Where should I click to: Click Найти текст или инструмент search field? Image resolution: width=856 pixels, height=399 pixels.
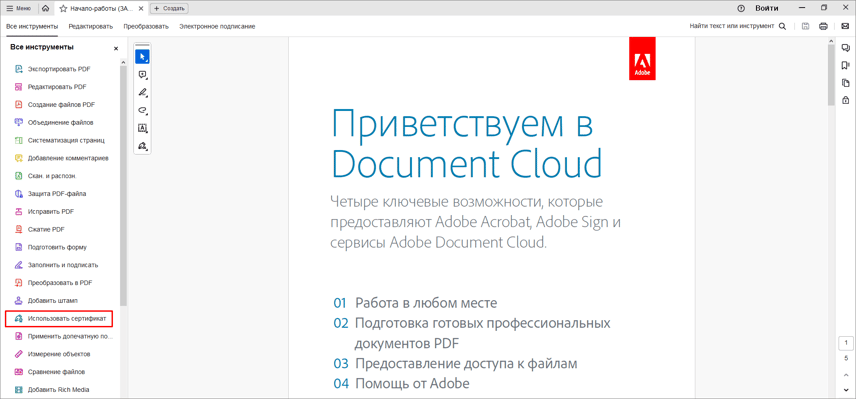coord(732,26)
